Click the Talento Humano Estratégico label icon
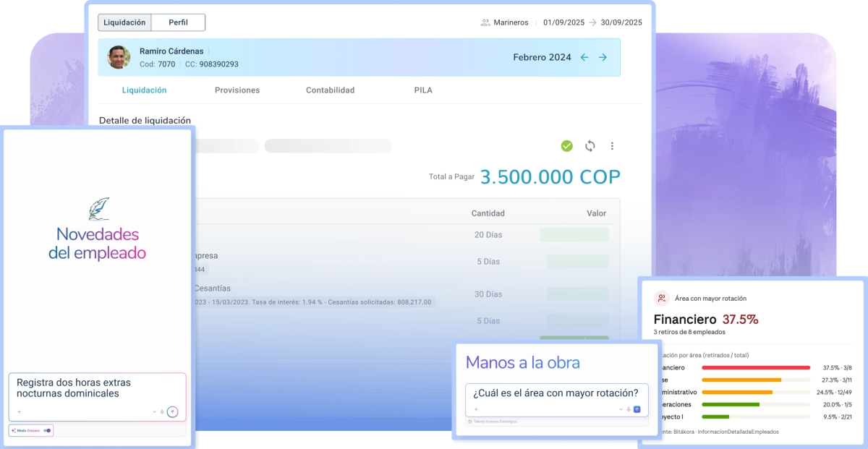This screenshot has height=449, width=868. (470, 422)
